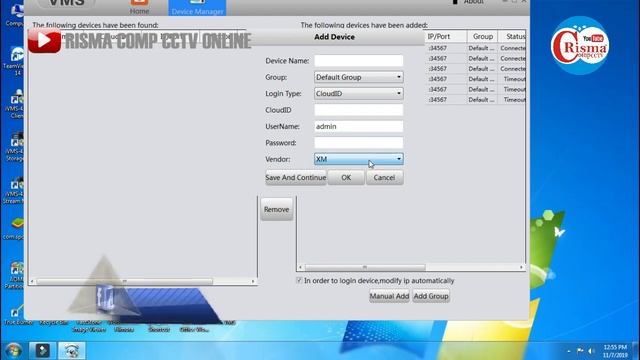Open the Windows Start menu
The height and width of the screenshot is (360, 640).
click(x=13, y=351)
